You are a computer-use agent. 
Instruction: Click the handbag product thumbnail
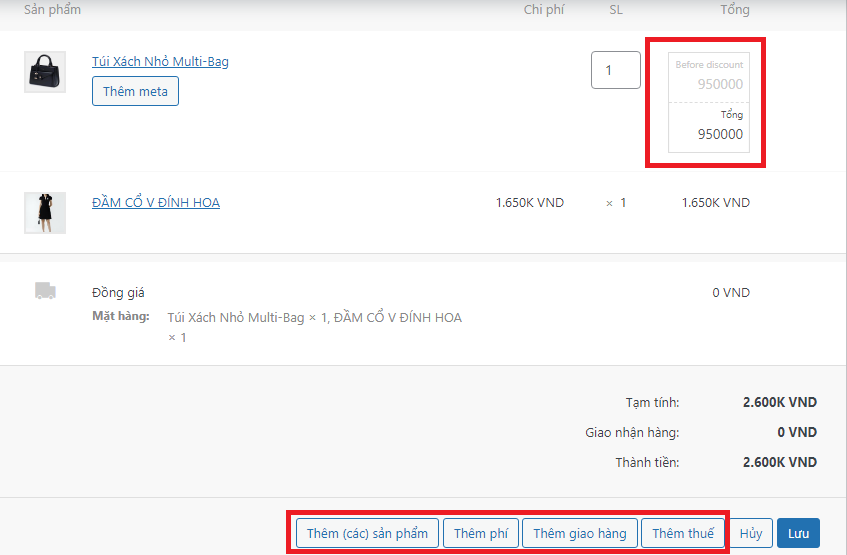[x=44, y=72]
